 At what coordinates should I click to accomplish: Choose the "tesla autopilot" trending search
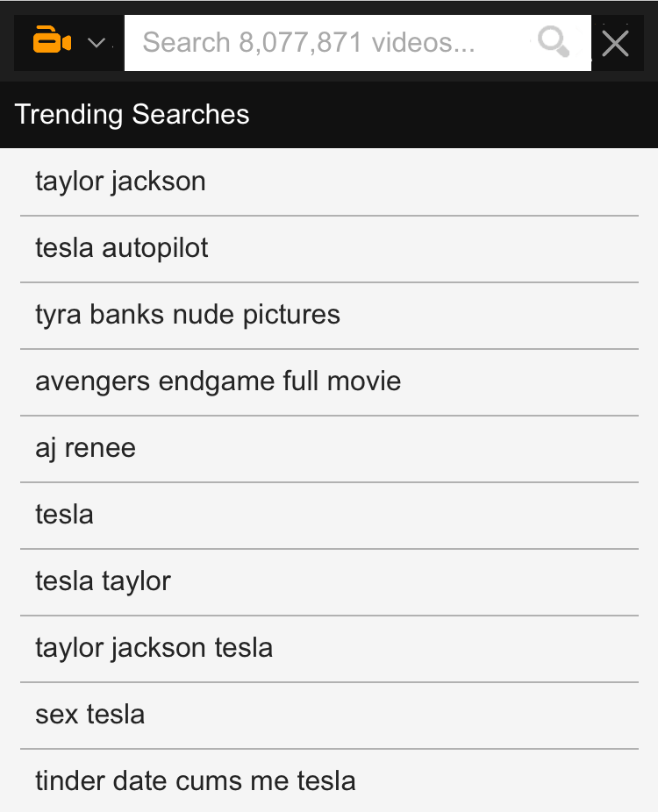click(x=122, y=248)
